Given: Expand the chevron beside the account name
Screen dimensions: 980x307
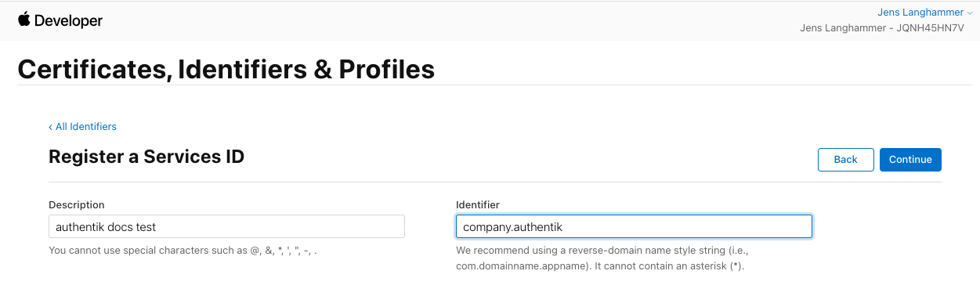Looking at the screenshot, I should pos(970,13).
